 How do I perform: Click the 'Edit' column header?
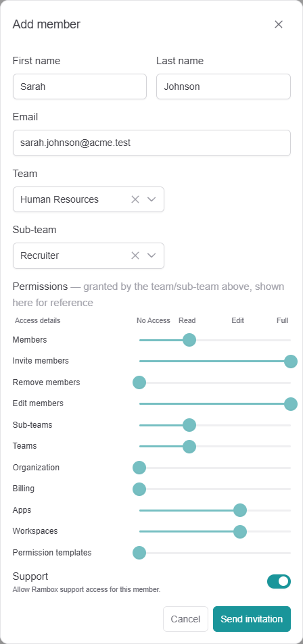237,320
